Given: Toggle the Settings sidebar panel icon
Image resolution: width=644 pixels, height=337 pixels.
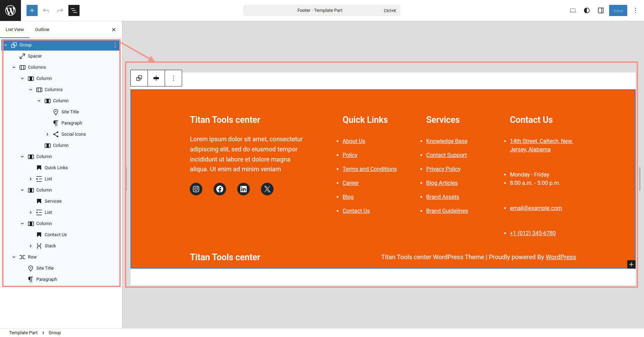Looking at the screenshot, I should tap(601, 10).
